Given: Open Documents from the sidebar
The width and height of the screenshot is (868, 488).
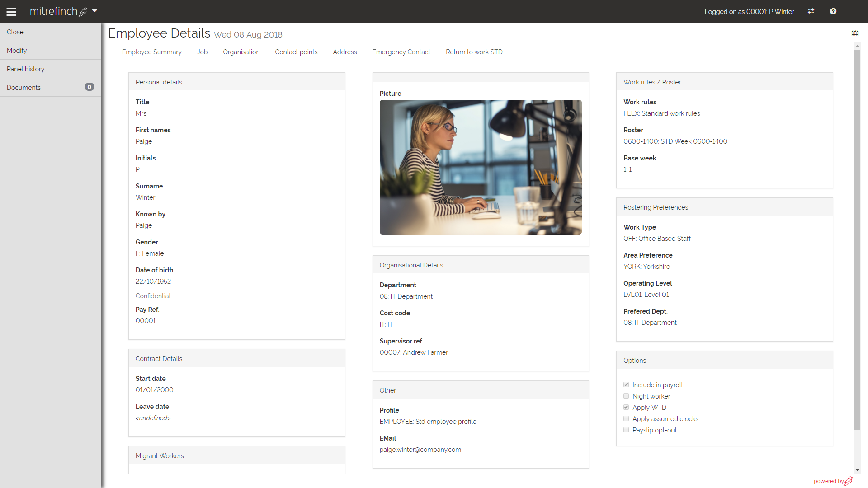Looking at the screenshot, I should click(x=24, y=87).
